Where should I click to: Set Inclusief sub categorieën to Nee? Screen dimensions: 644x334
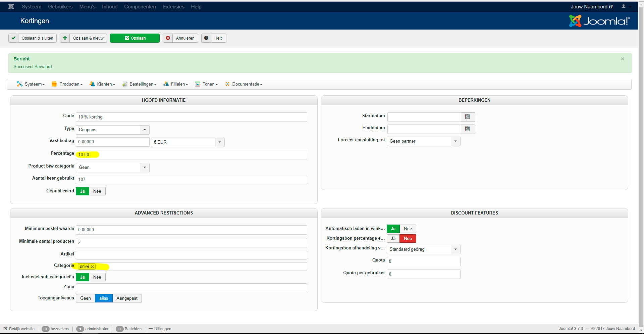97,277
